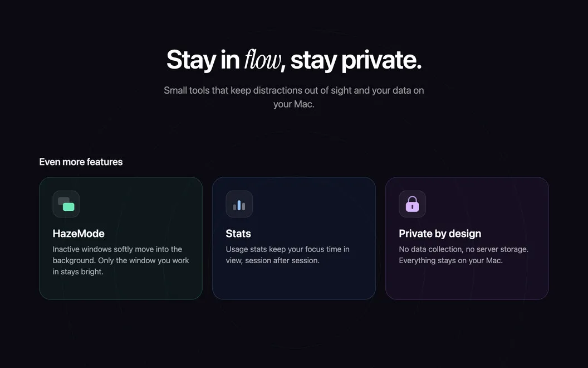Click empty area at bottom of HazeMode card

pyautogui.click(x=121, y=288)
